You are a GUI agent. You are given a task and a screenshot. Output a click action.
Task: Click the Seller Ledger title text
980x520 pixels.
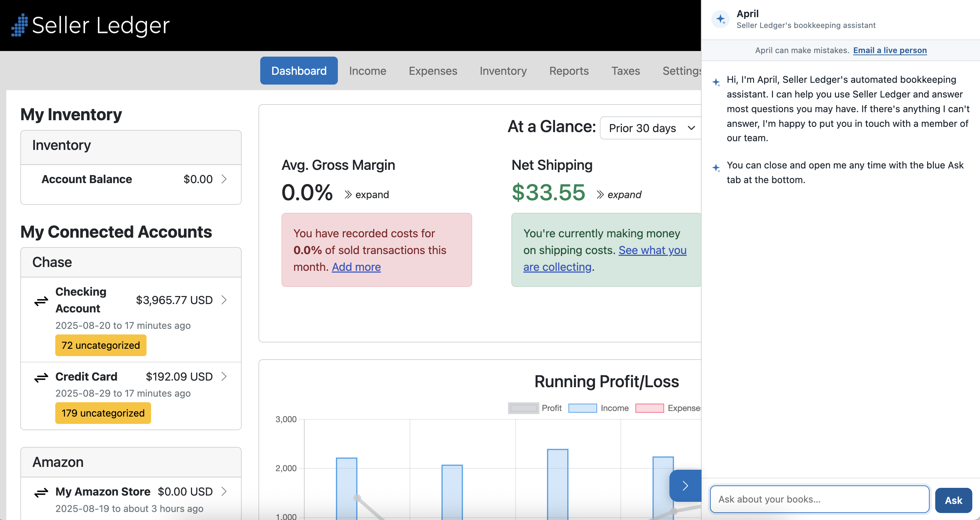(x=101, y=26)
